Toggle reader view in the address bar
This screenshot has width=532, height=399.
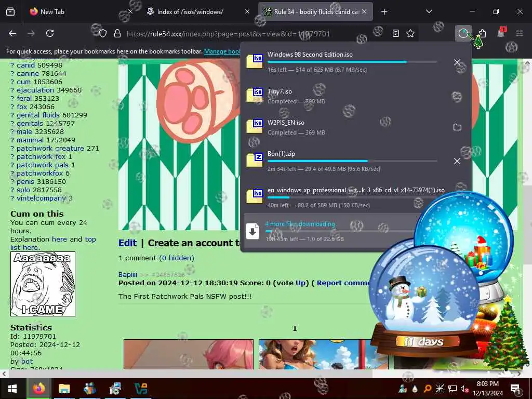[395, 33]
